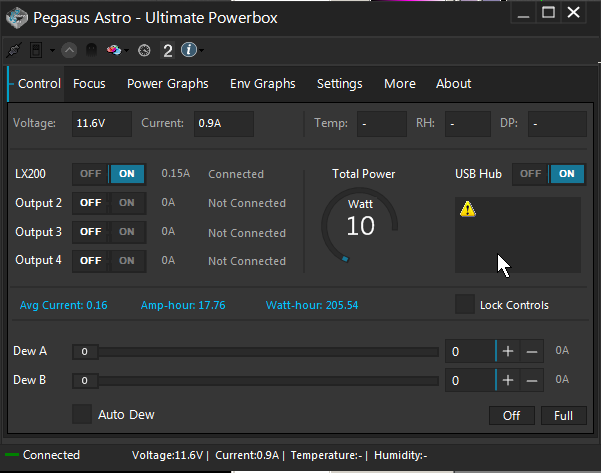Click the status bar Humidity text
The width and height of the screenshot is (601, 473).
click(x=401, y=455)
